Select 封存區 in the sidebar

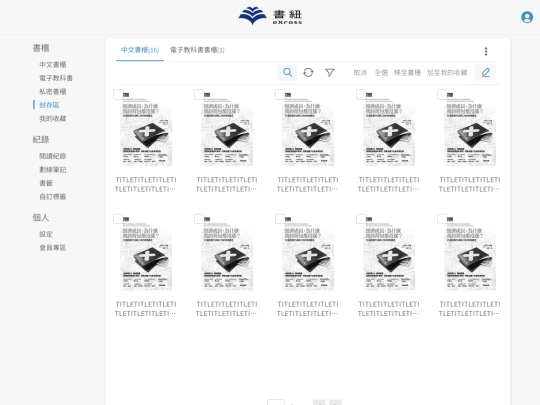tap(49, 105)
